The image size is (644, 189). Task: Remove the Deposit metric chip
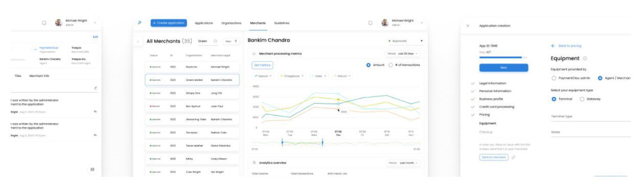coord(270,76)
